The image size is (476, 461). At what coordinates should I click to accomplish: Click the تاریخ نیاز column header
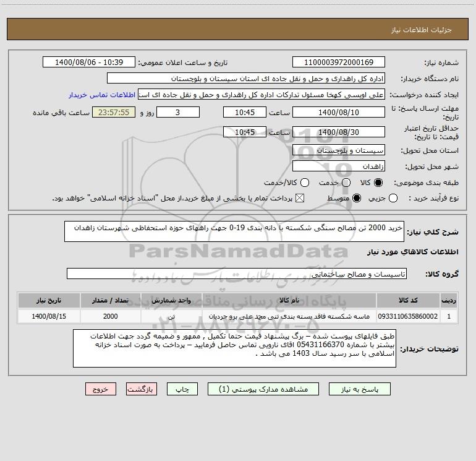(x=49, y=300)
